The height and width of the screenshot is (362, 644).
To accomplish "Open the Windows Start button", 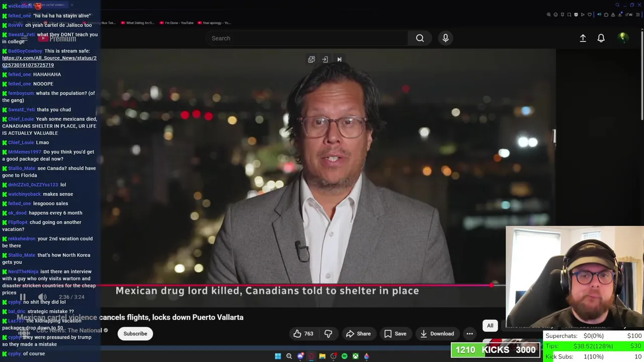I will tap(278, 356).
